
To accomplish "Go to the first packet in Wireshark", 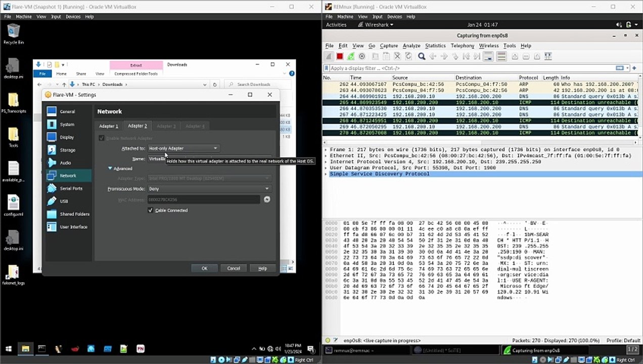I will [466, 57].
